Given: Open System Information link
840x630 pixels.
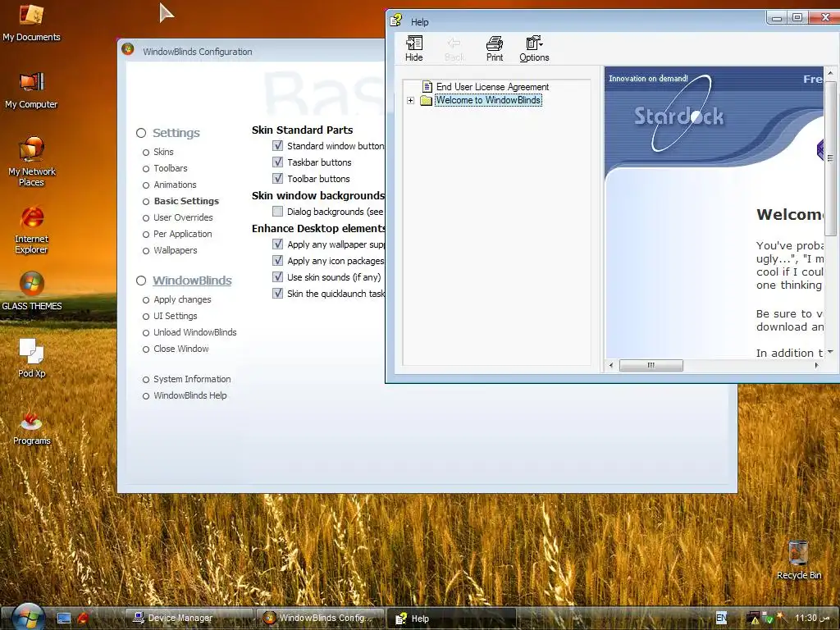Looking at the screenshot, I should (x=192, y=379).
